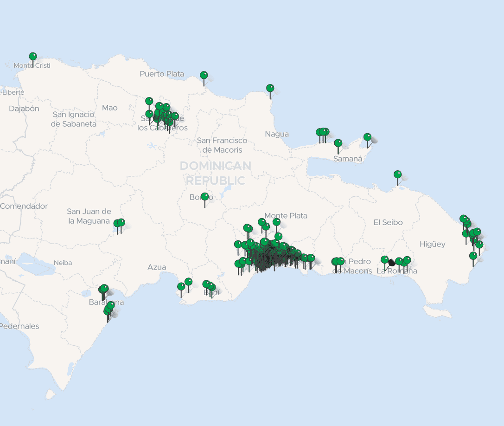This screenshot has height=426, width=504.
Task: Click the Higüey city label
Action: (x=432, y=244)
